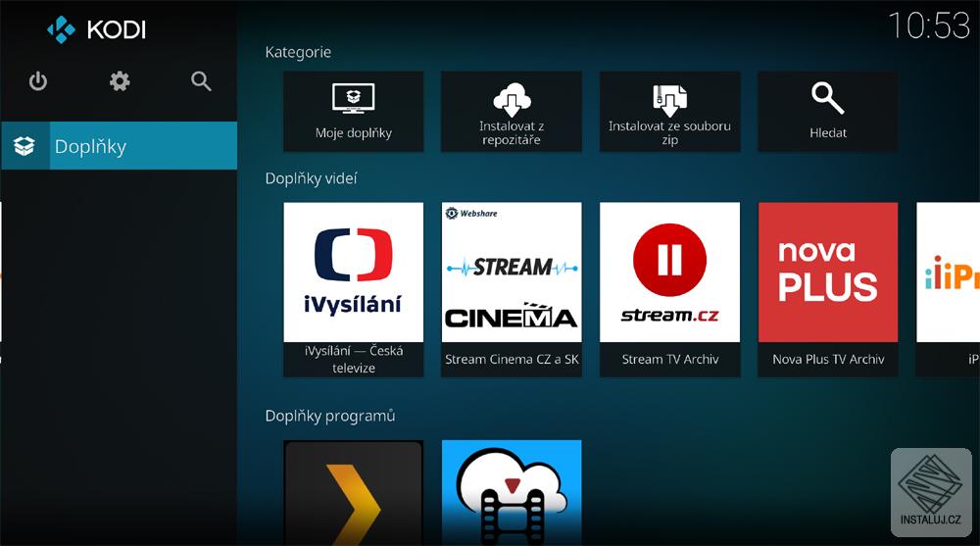Open Moje doplňky category
Viewport: 980px width, 546px height.
coord(353,112)
